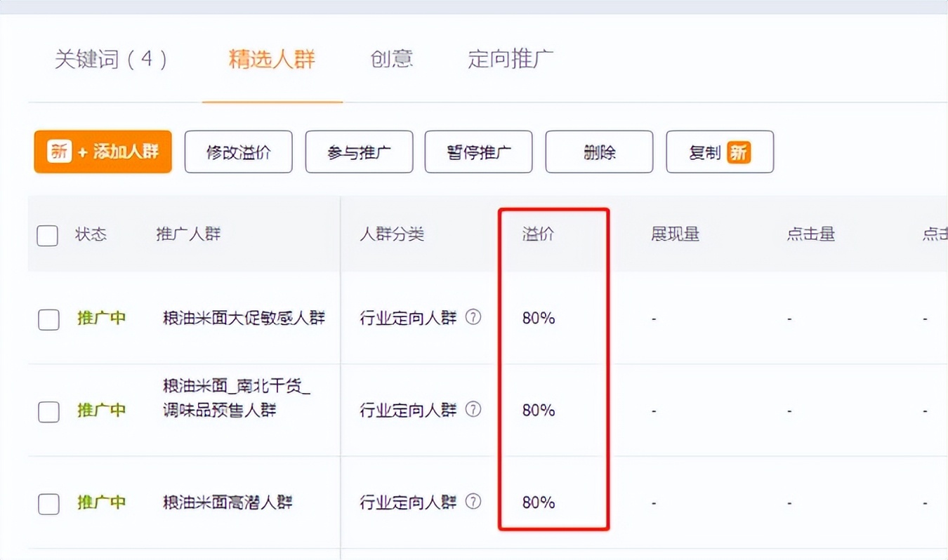Open the help tooltip beside 行业定向人群 first row
Viewport: 948px width, 560px height.
tap(474, 317)
